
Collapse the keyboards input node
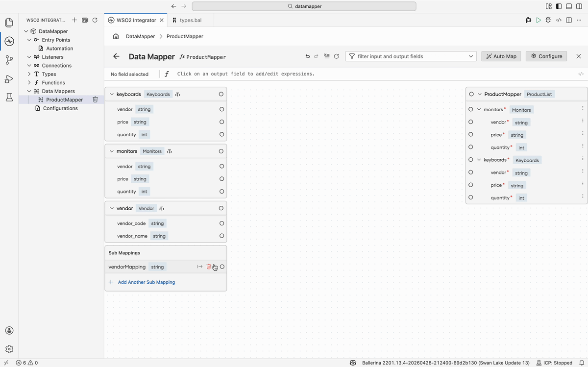112,94
